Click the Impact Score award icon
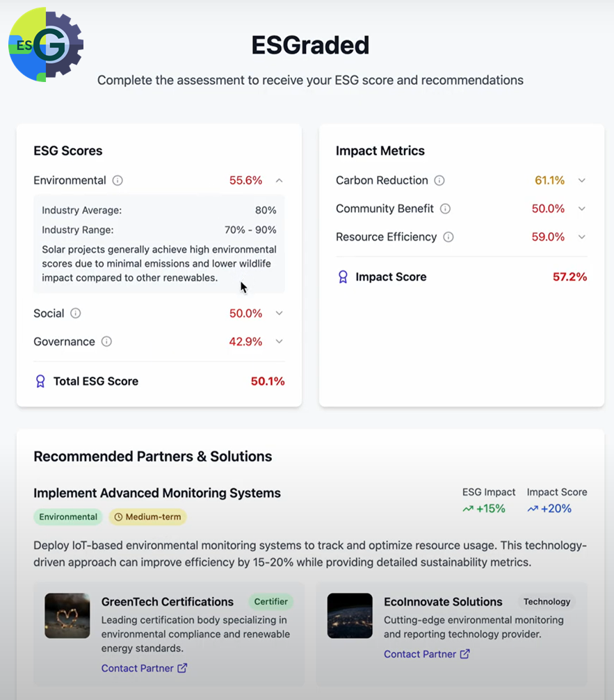Screen dimensions: 614x700 343,277
